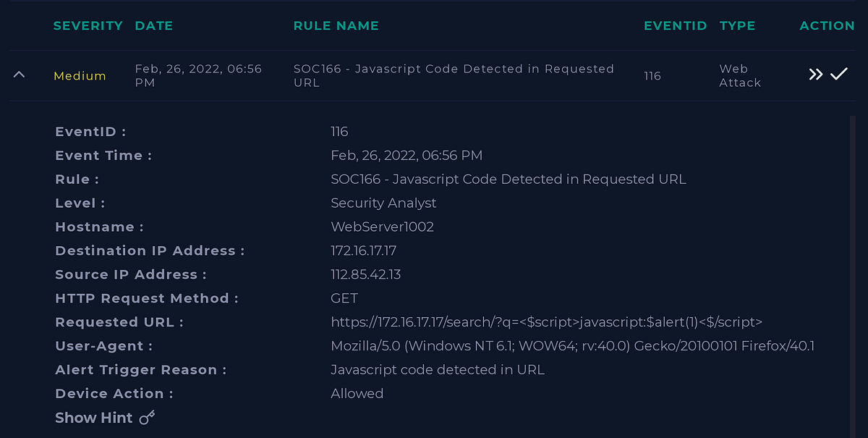Click the requested URL with script payload
Image resolution: width=868 pixels, height=438 pixels.
click(546, 322)
